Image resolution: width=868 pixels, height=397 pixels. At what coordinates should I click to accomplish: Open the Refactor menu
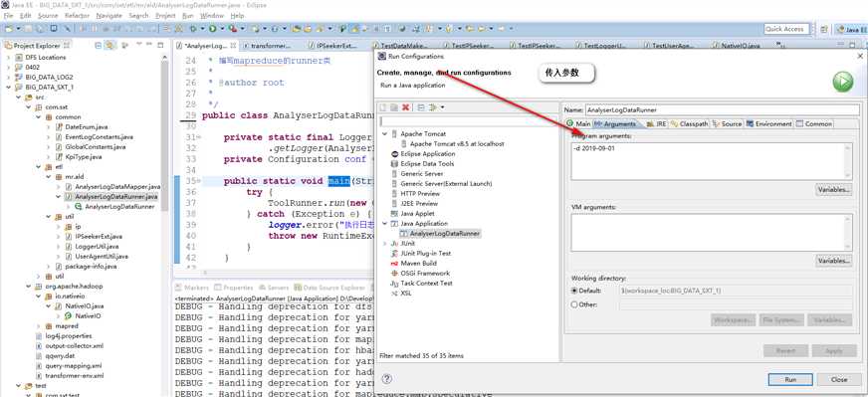pyautogui.click(x=77, y=16)
